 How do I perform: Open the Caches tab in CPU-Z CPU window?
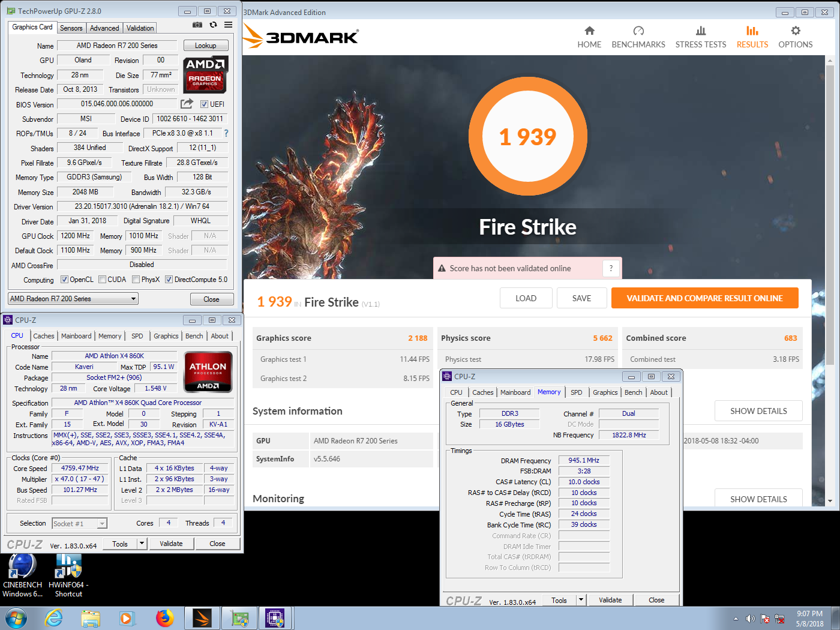43,336
